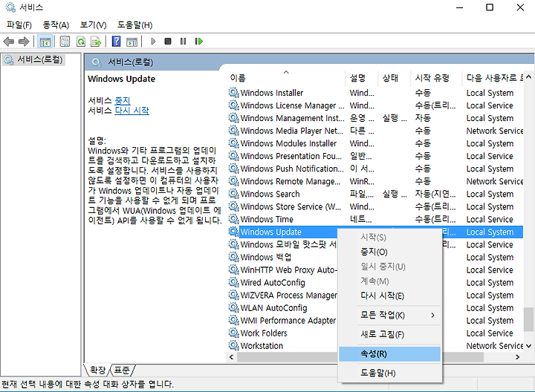Click the gear icon of Windows 백업

[x=233, y=258]
